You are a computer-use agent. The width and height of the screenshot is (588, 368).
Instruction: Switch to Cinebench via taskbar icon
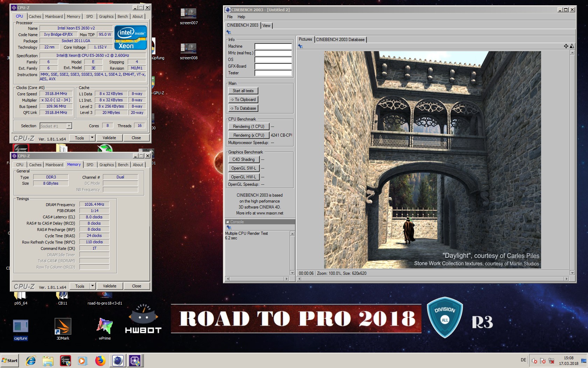point(118,360)
